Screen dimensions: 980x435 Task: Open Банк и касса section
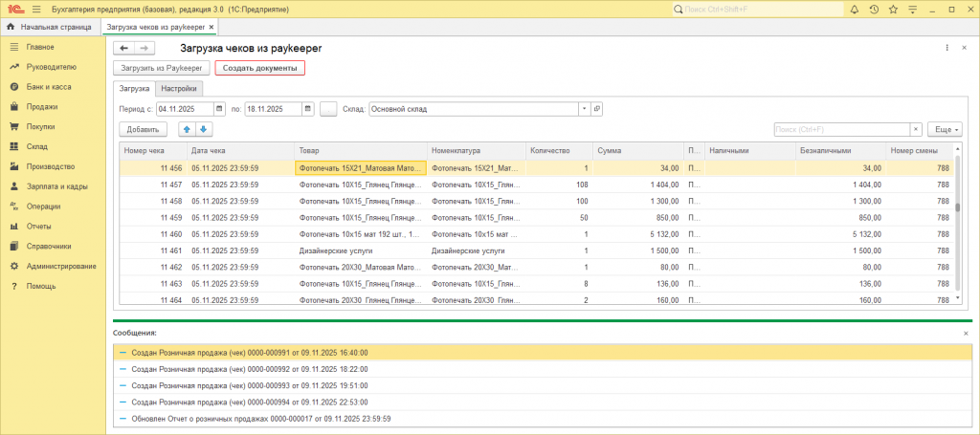coord(49,87)
